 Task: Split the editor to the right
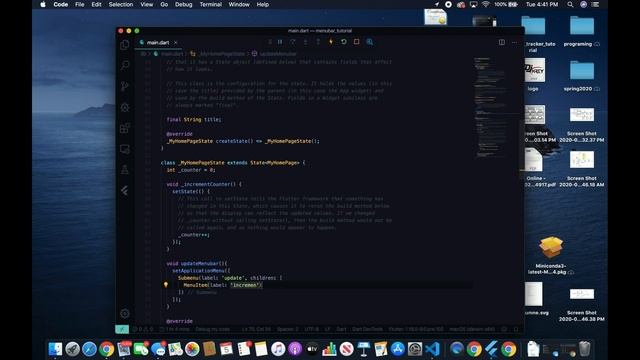tap(502, 42)
